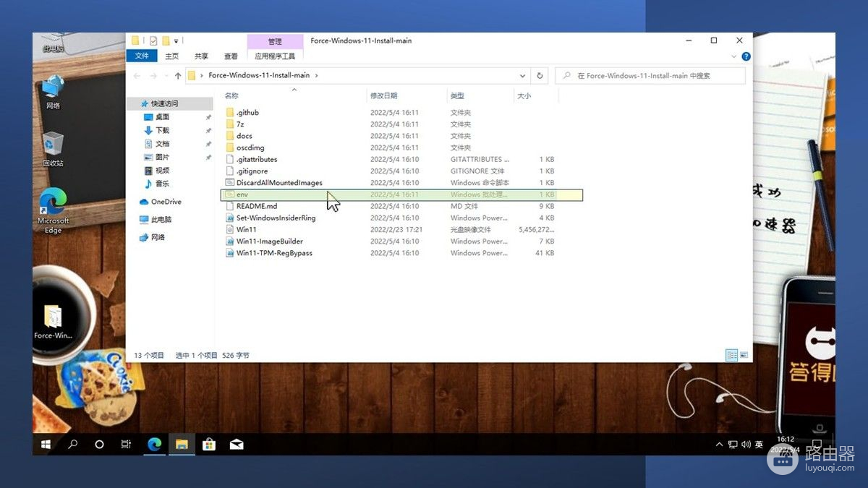Viewport: 868px width, 488px height.
Task: Open Microsoft Edge from the taskbar
Action: (x=154, y=444)
